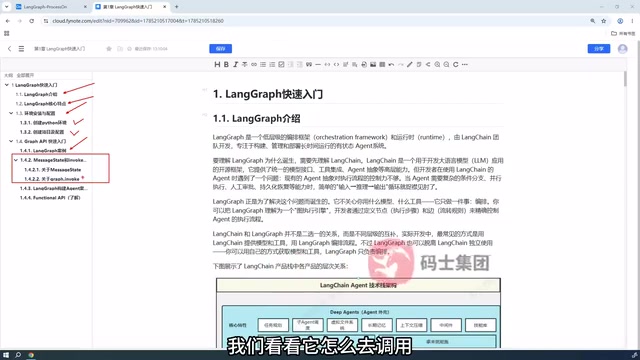The width and height of the screenshot is (640, 360).
Task: Bookmark the page with the star in address bar
Action: (604, 21)
